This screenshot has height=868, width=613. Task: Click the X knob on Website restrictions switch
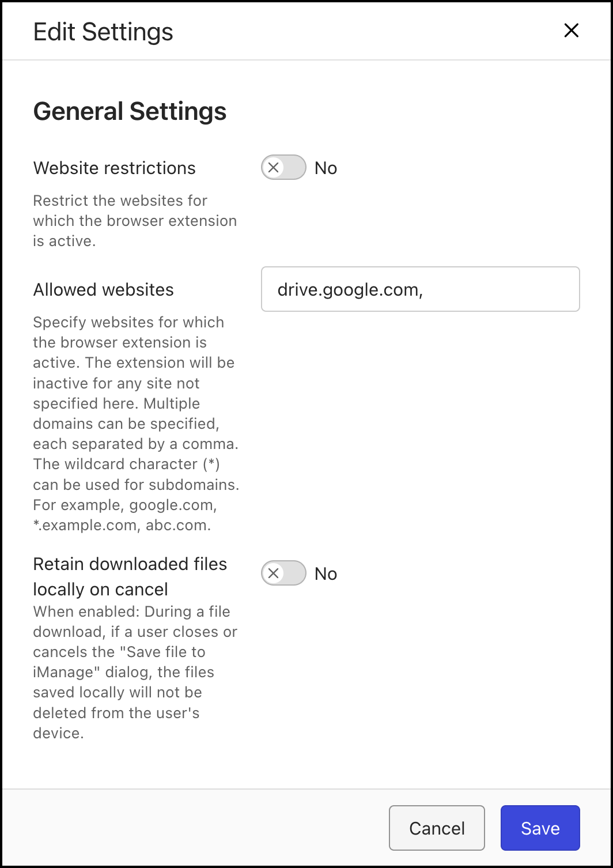point(274,168)
